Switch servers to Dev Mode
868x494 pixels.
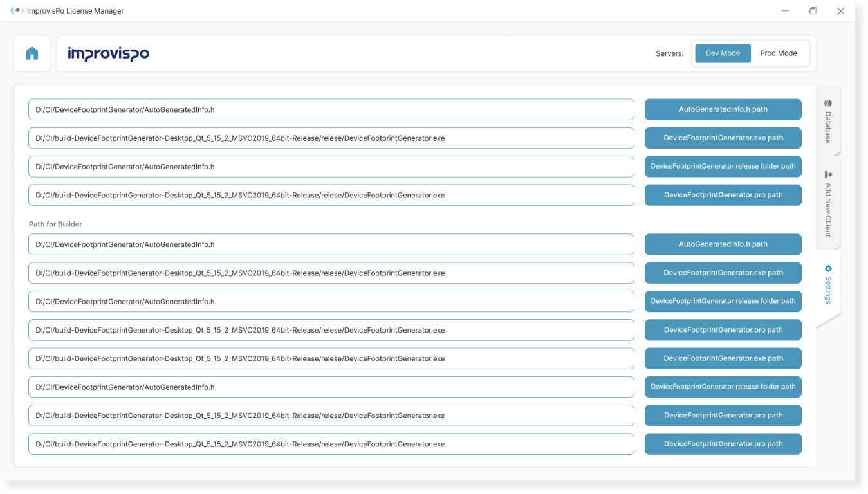point(723,53)
